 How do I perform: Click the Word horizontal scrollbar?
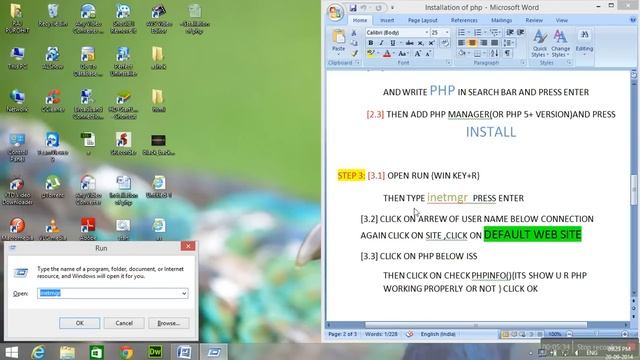coord(476,325)
